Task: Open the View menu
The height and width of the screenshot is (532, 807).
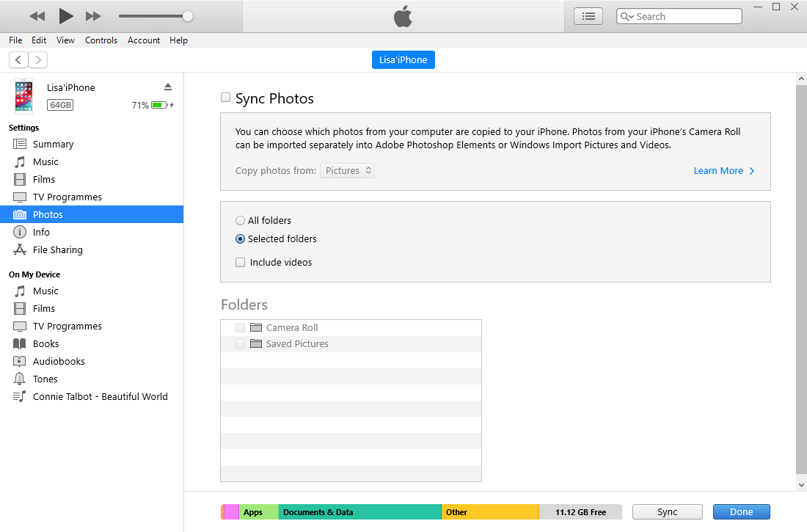Action: (x=65, y=40)
